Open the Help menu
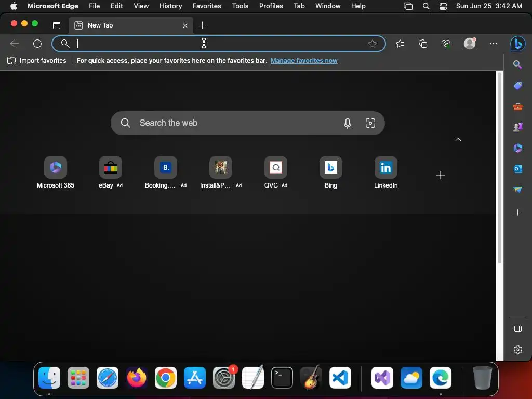This screenshot has height=399, width=532. 358,6
